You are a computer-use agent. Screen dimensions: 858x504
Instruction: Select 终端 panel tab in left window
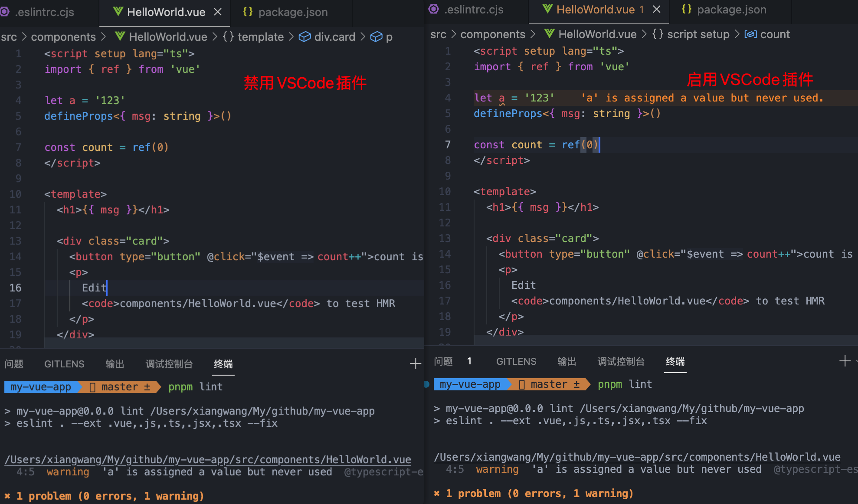pyautogui.click(x=223, y=364)
